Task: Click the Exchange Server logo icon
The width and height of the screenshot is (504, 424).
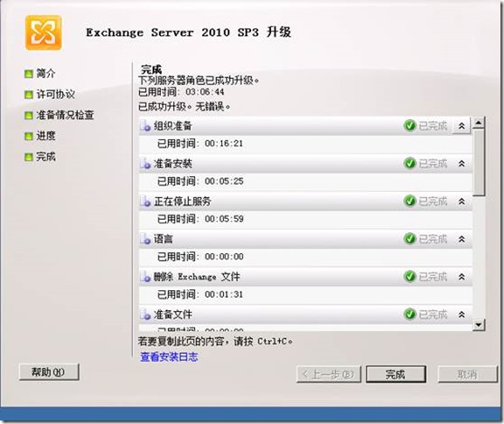Action: pos(44,32)
